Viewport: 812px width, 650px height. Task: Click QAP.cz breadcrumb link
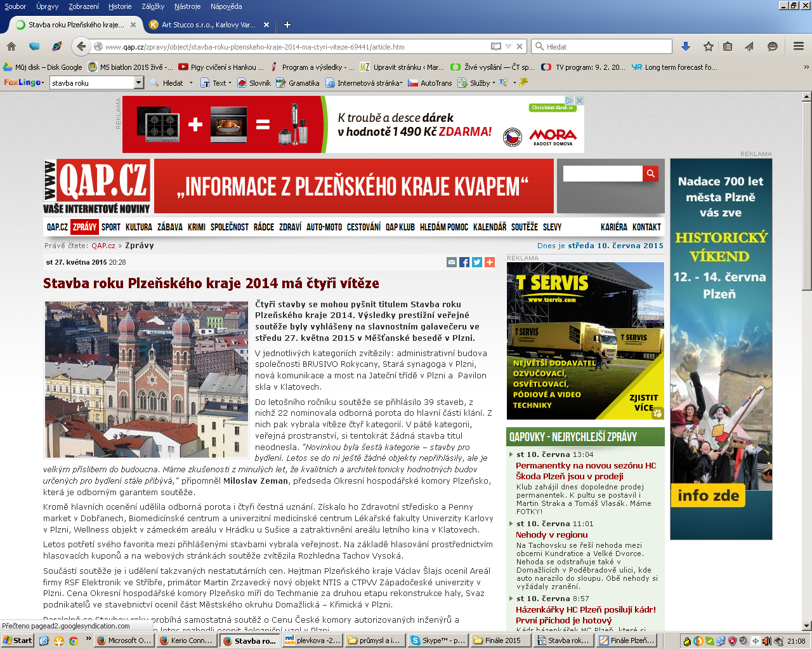103,246
